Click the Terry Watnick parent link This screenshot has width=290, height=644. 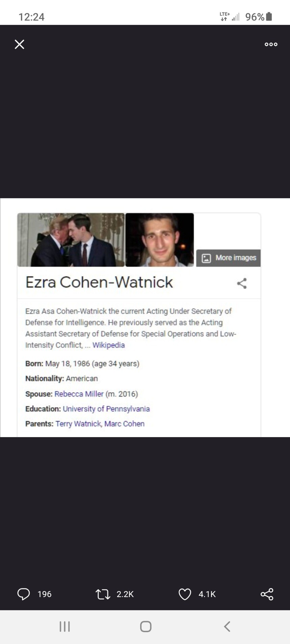point(78,424)
